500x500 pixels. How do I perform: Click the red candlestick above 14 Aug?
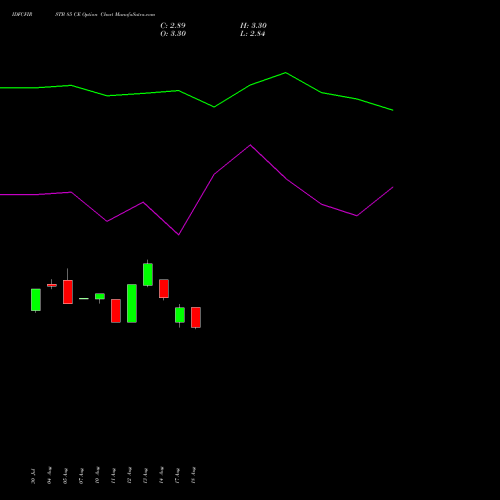(x=164, y=289)
